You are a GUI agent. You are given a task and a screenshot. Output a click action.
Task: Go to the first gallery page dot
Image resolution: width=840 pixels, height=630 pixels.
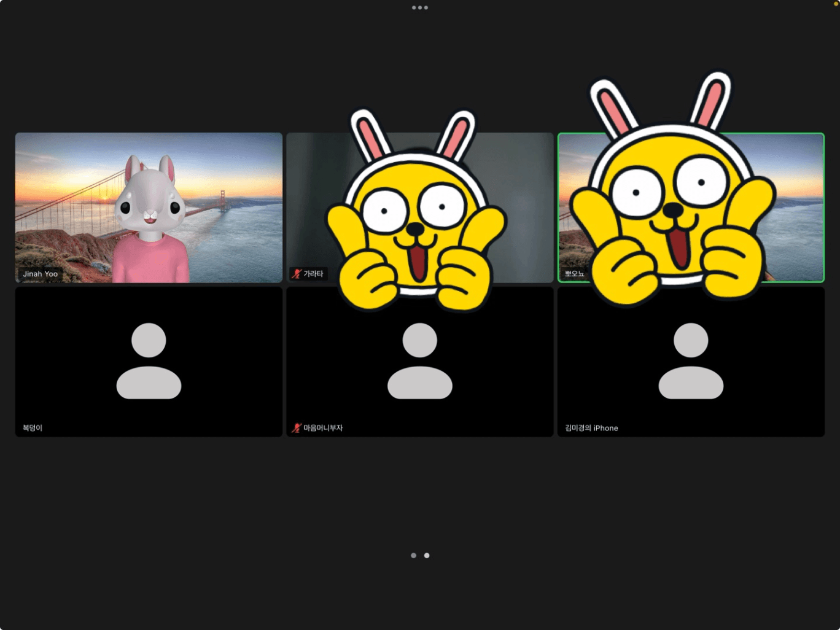[413, 556]
